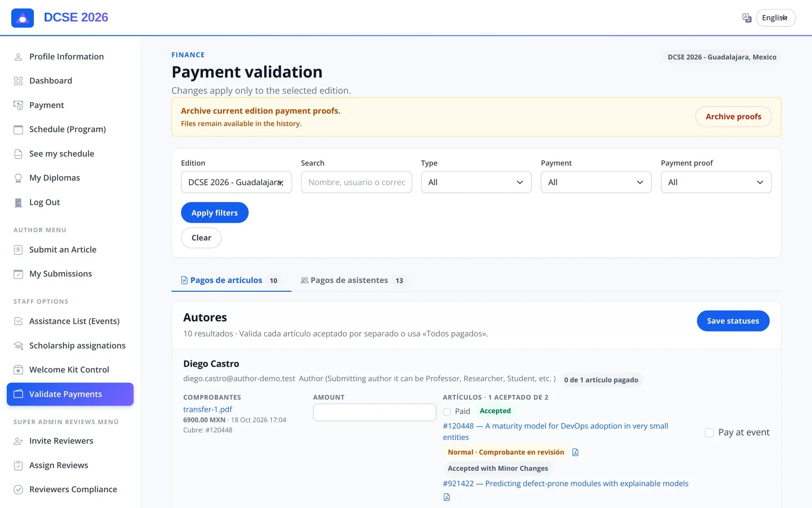Click the Payment sidebar icon

click(x=18, y=105)
